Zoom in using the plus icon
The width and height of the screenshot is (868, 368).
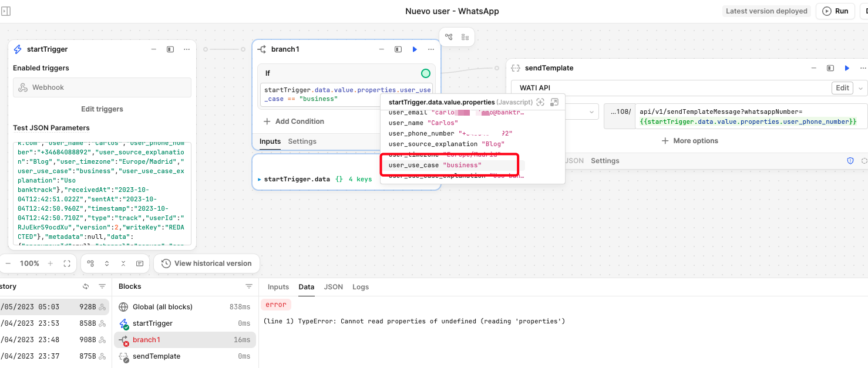[51, 264]
